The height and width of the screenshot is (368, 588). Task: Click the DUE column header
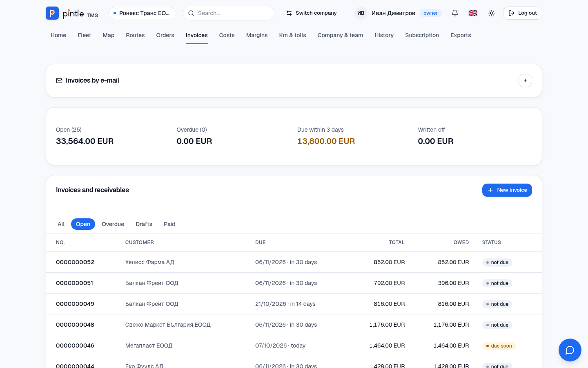point(261,242)
